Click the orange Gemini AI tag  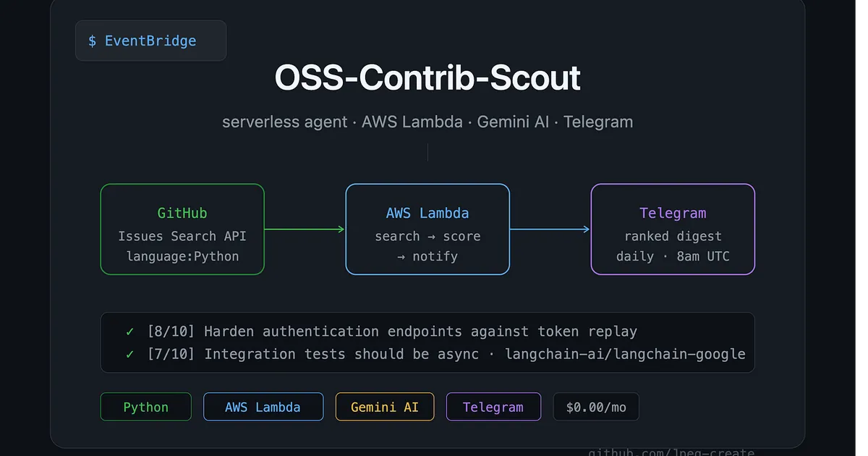coord(385,407)
